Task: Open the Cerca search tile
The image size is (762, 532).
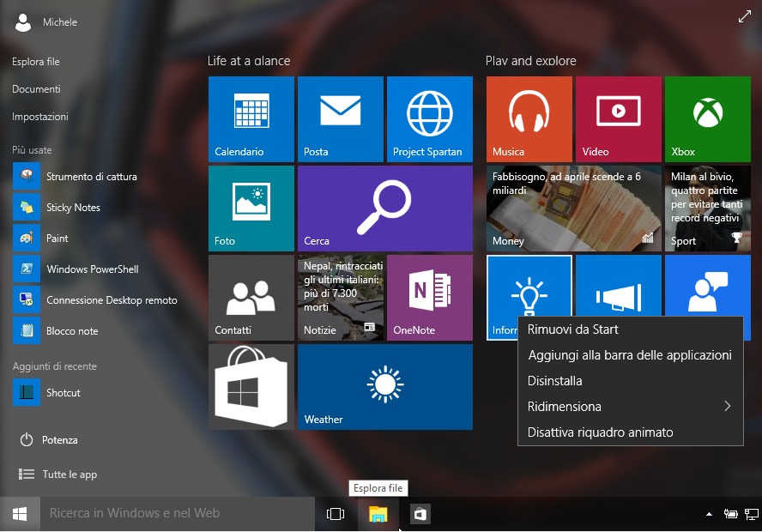Action: point(384,208)
